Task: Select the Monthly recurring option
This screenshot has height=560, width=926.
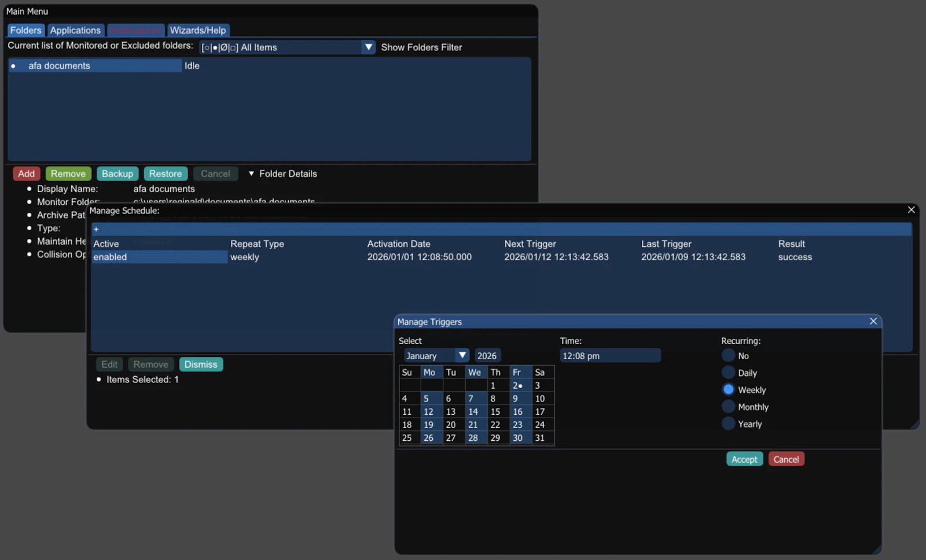Action: point(729,407)
